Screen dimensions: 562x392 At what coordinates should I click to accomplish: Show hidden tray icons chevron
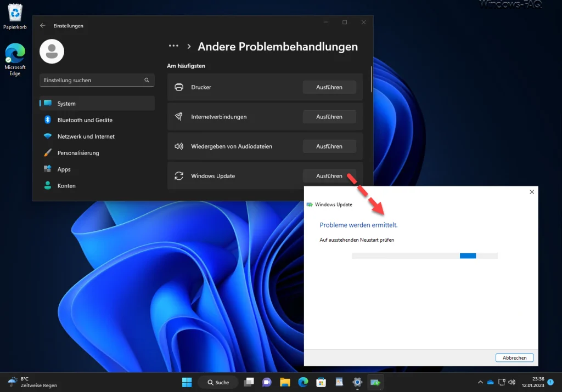coord(480,382)
